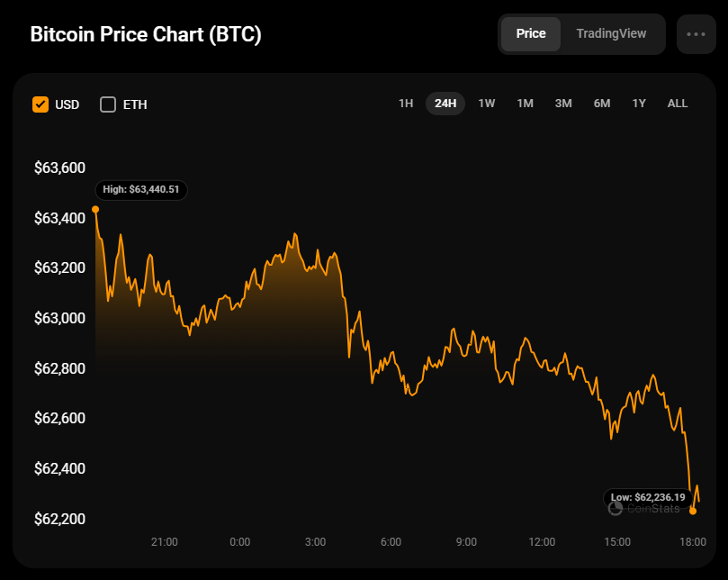Select the 1W time range
The image size is (728, 580).
pyautogui.click(x=487, y=104)
